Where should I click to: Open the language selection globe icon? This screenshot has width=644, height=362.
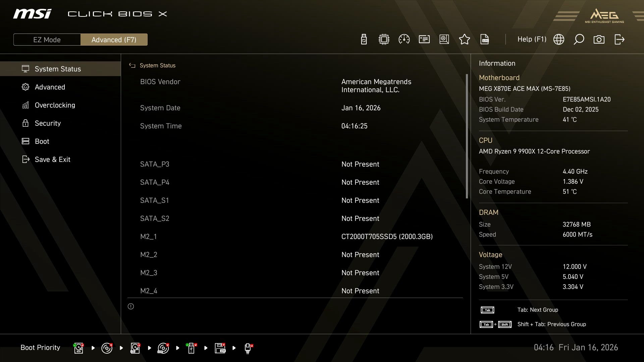coord(558,39)
